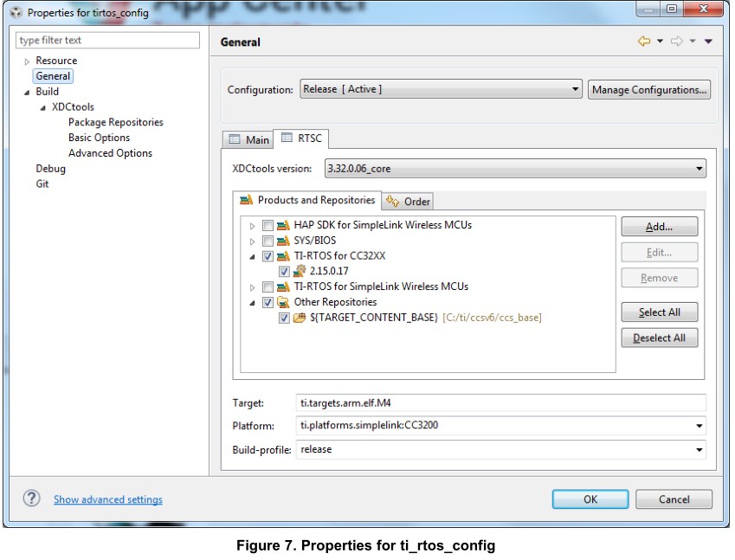Viewport: 735px width, 560px height.
Task: Select Basic Options in the tree
Action: point(99,138)
